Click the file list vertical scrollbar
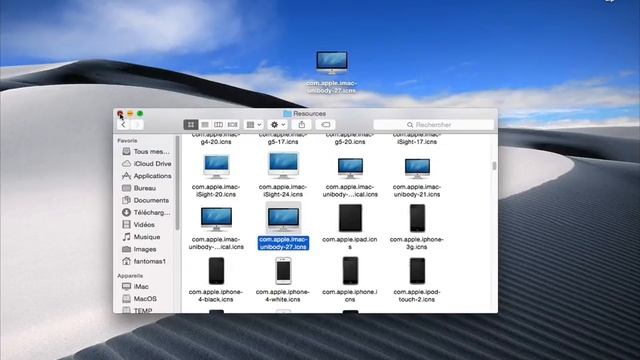640x360 pixels. (494, 166)
